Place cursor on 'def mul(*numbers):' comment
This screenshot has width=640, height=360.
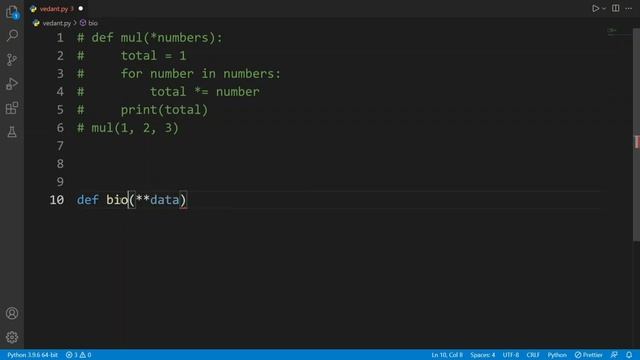point(157,38)
